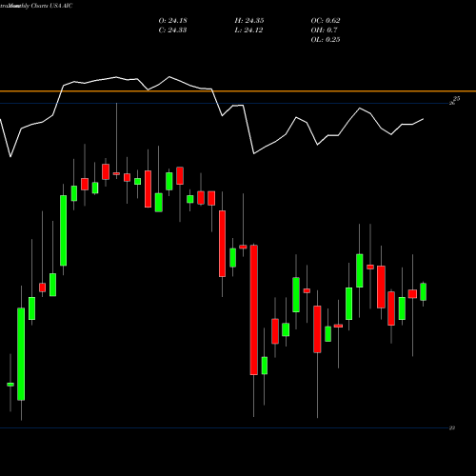Select the 'OC: 0.62' value
476x476 pixels.
tap(326, 21)
